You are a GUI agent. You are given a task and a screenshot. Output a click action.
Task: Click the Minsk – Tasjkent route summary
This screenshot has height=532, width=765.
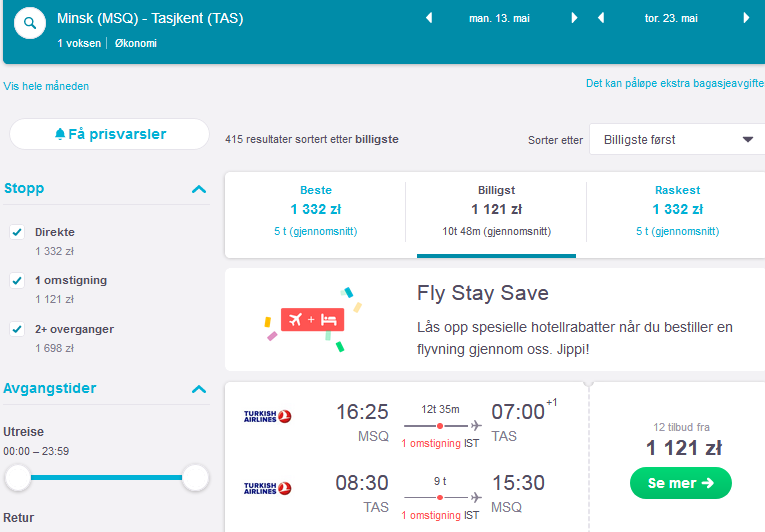tap(150, 19)
